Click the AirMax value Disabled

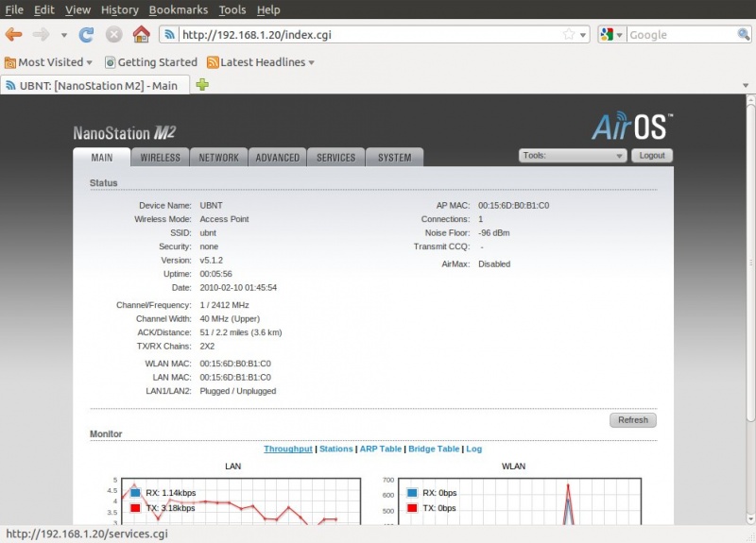pyautogui.click(x=494, y=264)
